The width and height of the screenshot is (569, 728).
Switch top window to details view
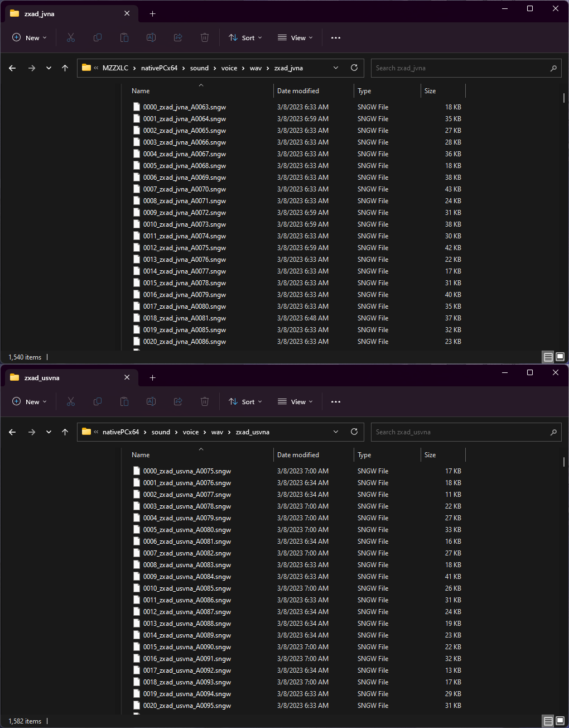pos(548,356)
